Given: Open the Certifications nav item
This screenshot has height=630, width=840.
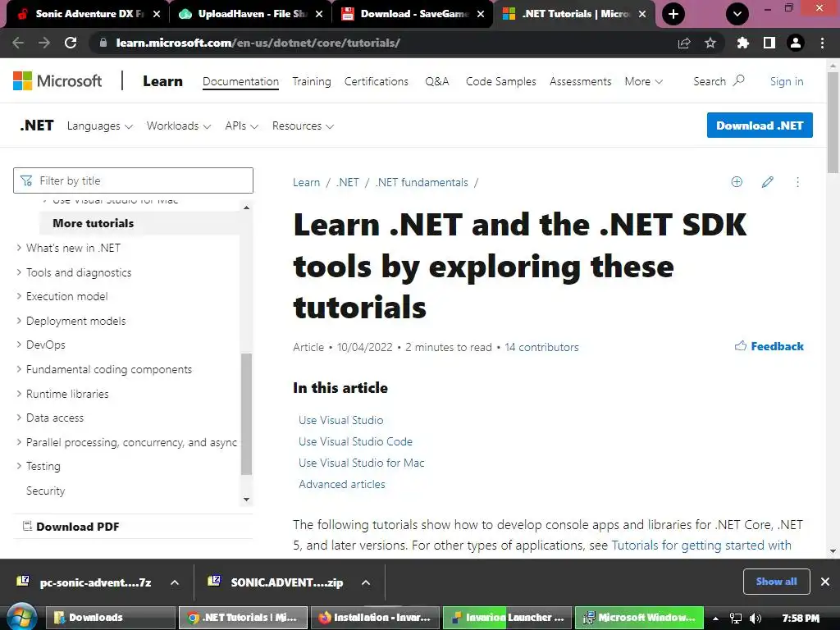Looking at the screenshot, I should pos(376,81).
